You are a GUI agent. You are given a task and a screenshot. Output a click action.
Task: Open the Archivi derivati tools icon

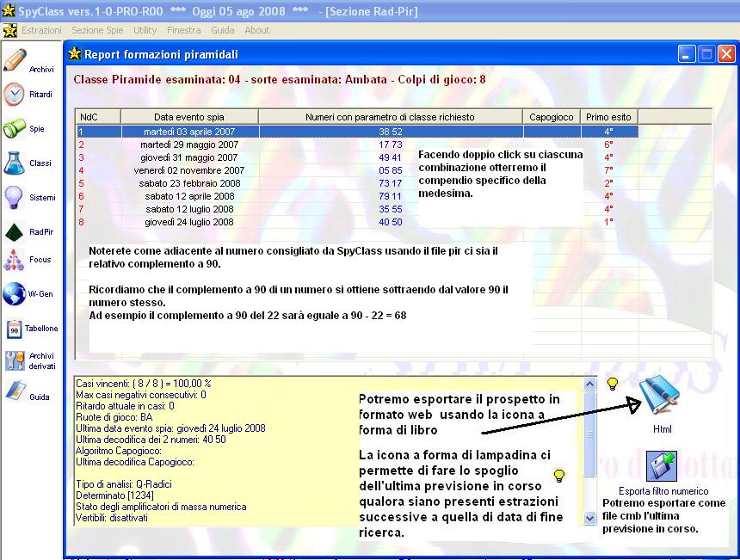(x=14, y=361)
